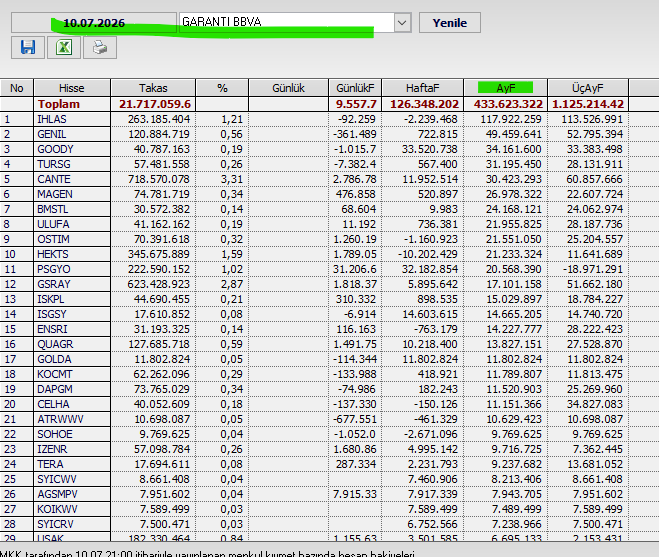Click the printer icon
The width and height of the screenshot is (659, 557).
[100, 48]
